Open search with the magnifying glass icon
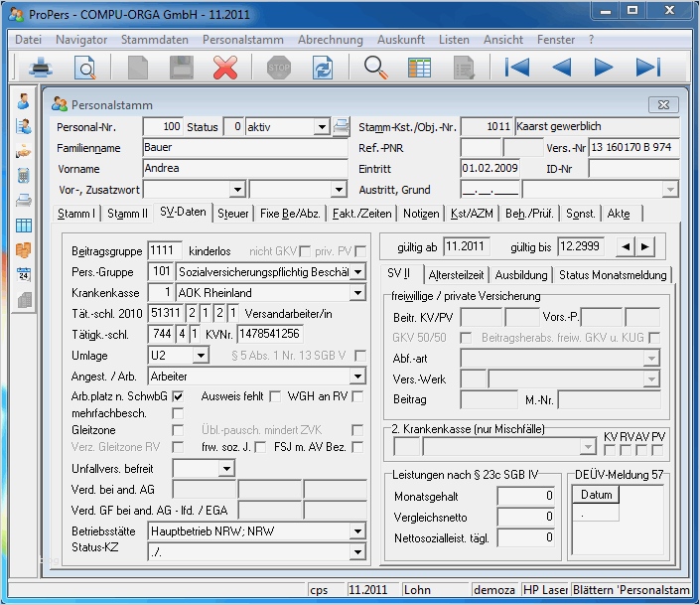The height and width of the screenshot is (605, 700). [376, 68]
